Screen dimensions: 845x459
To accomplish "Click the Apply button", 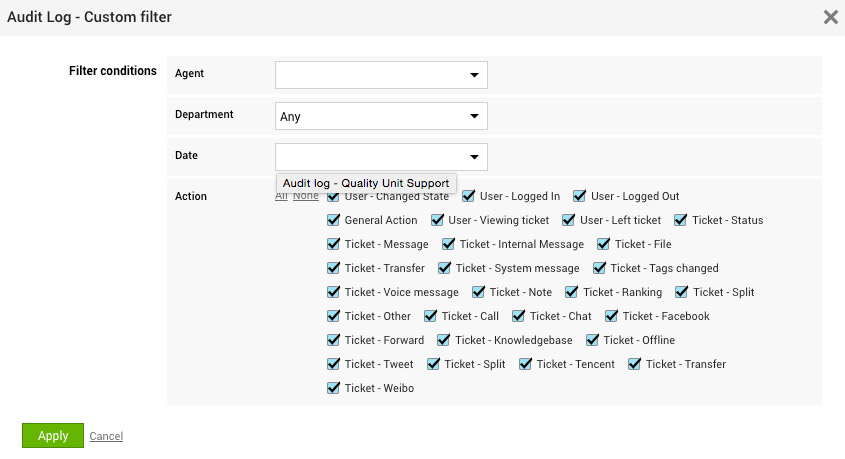I will click(x=53, y=436).
